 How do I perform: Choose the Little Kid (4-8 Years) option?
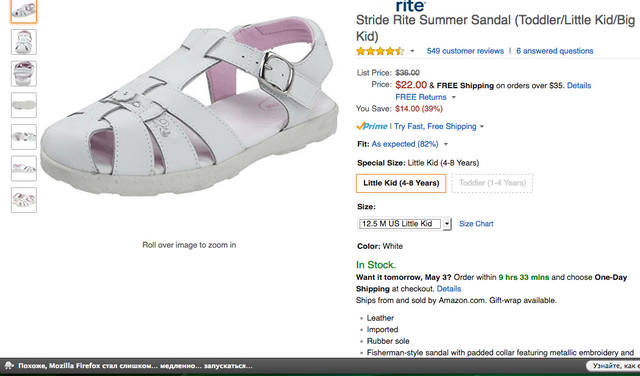click(x=401, y=183)
